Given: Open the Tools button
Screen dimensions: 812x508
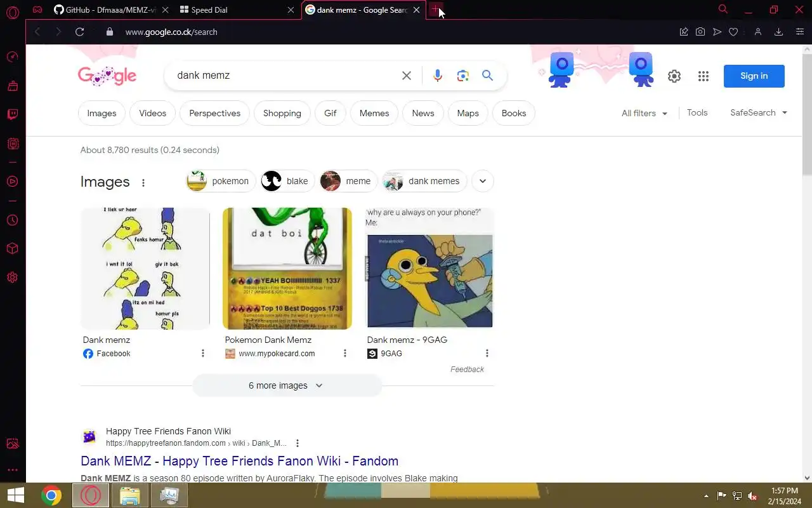Looking at the screenshot, I should (697, 112).
